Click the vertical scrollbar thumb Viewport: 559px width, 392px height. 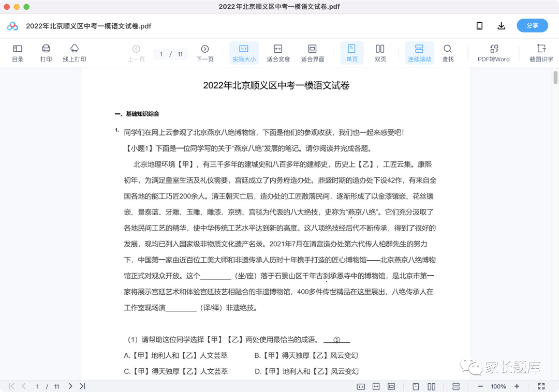click(x=555, y=77)
